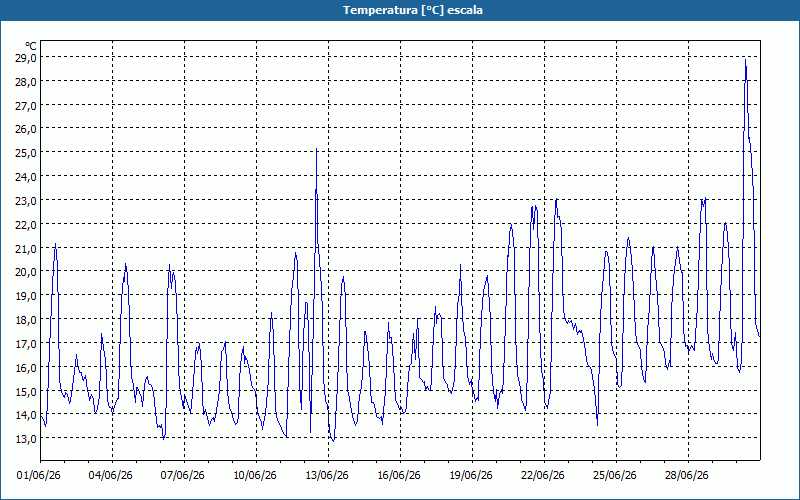Image resolution: width=800 pixels, height=500 pixels.
Task: Click the 15,0 axis value
Action: [26, 391]
